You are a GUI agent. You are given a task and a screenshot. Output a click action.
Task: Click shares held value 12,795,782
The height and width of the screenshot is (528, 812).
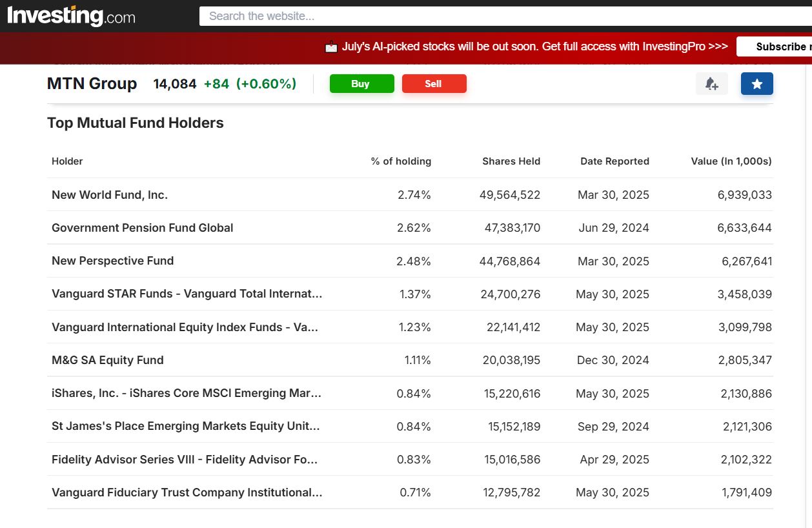click(x=512, y=492)
